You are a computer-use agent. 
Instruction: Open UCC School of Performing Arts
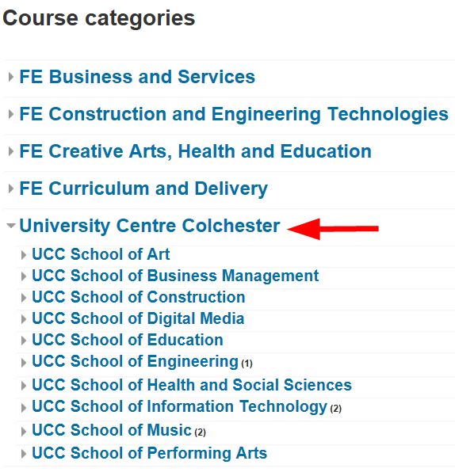pos(150,454)
